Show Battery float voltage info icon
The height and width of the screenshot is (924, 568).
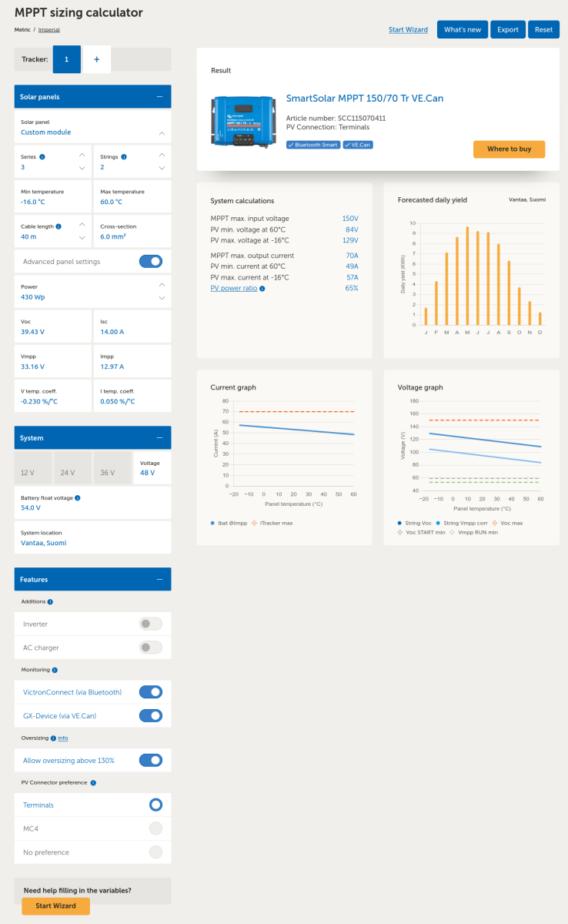pos(78,497)
